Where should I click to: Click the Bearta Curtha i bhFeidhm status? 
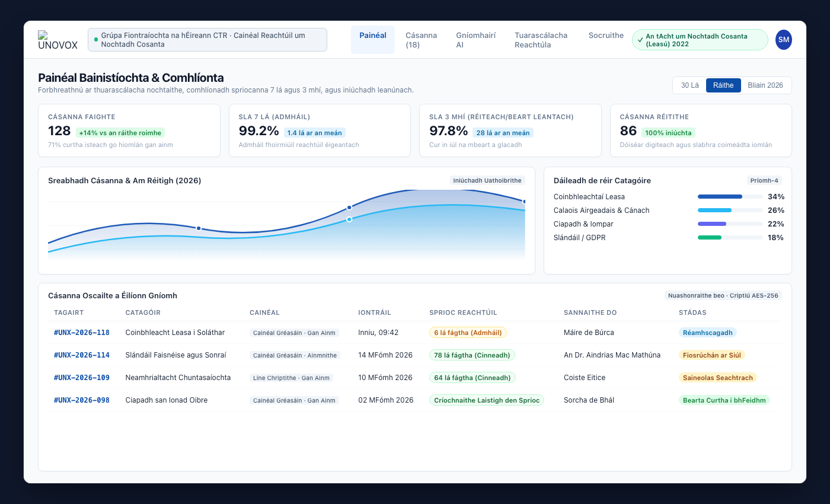pyautogui.click(x=724, y=400)
